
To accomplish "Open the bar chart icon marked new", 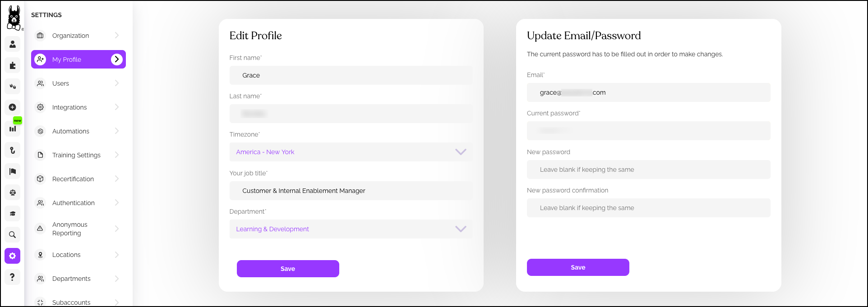I will point(13,128).
